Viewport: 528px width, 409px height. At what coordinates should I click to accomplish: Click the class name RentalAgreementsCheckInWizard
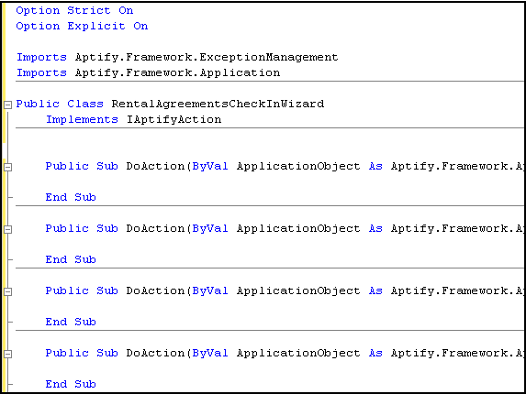point(218,104)
